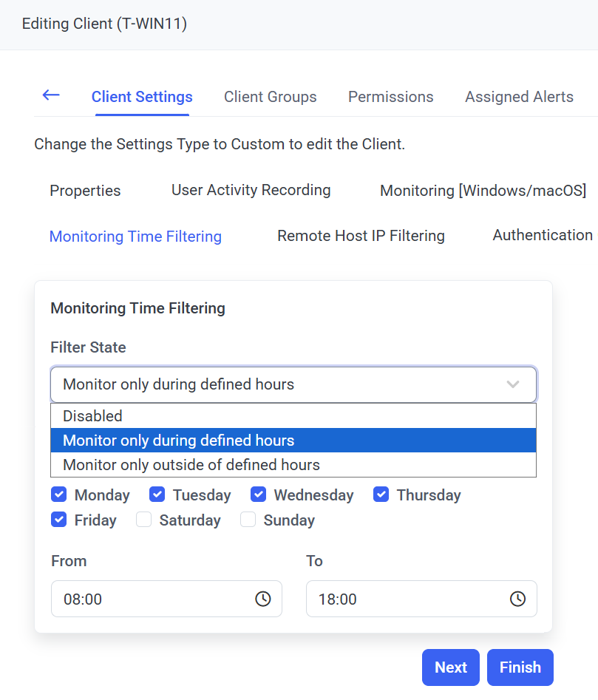Uncheck the Monday checkbox
Viewport: 598px width, 700px height.
(59, 495)
